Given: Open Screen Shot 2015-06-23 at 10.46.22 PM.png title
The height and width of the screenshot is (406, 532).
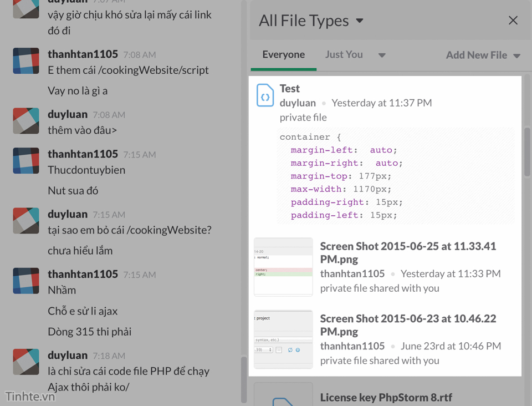Looking at the screenshot, I should [x=408, y=325].
